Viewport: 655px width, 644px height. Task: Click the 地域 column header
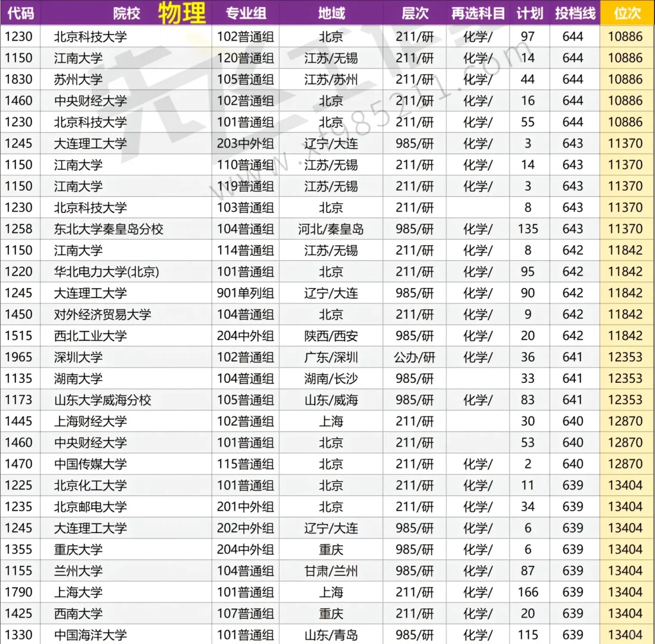click(331, 12)
